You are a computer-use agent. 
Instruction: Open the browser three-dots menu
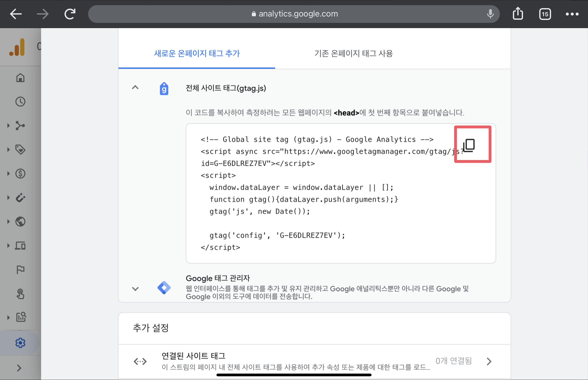(x=572, y=14)
